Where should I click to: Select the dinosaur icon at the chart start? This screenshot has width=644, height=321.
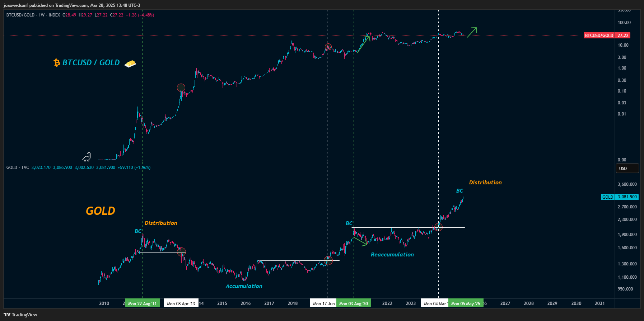coord(87,157)
